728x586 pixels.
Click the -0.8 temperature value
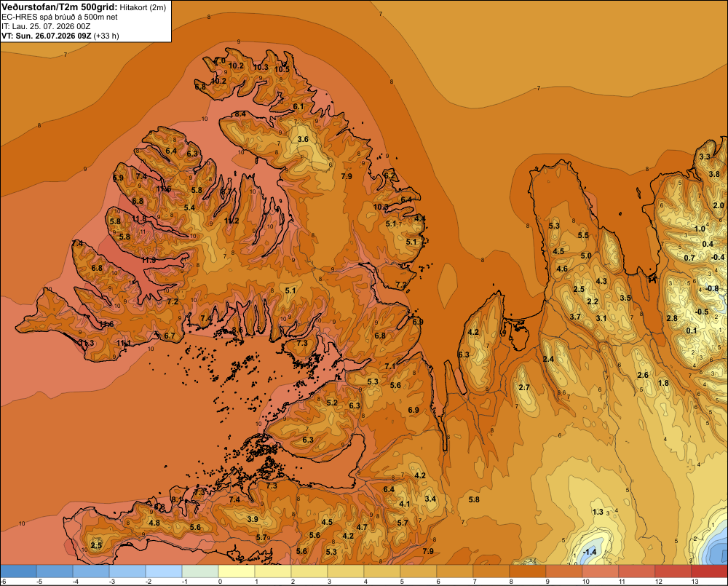tap(712, 288)
